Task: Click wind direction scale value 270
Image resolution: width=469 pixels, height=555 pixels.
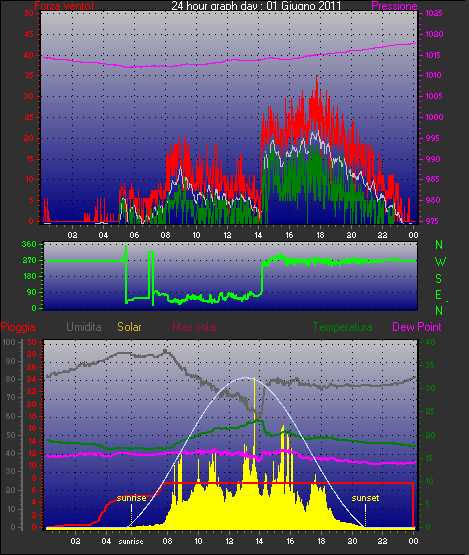Action: tap(29, 261)
